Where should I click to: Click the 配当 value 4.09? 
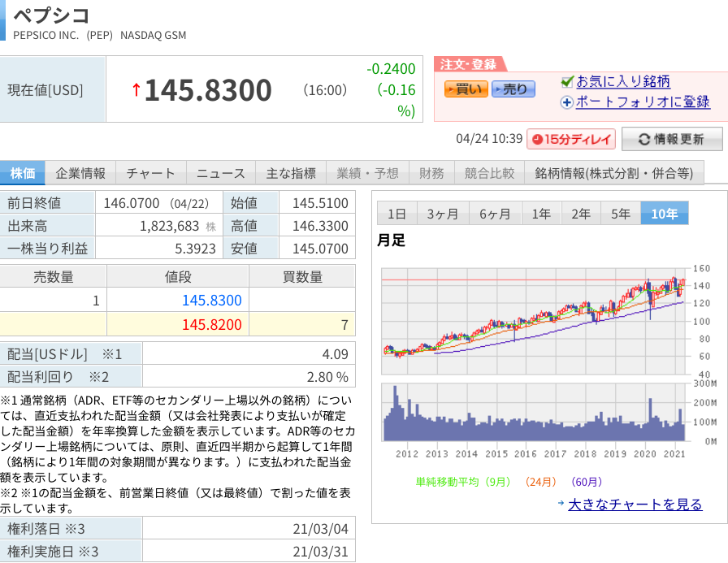point(336,354)
